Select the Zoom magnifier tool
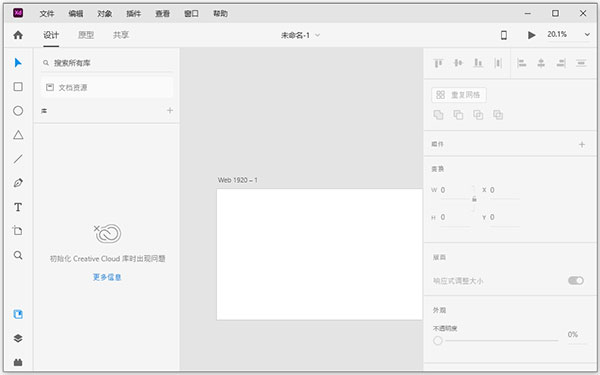The height and width of the screenshot is (375, 600). click(x=18, y=255)
